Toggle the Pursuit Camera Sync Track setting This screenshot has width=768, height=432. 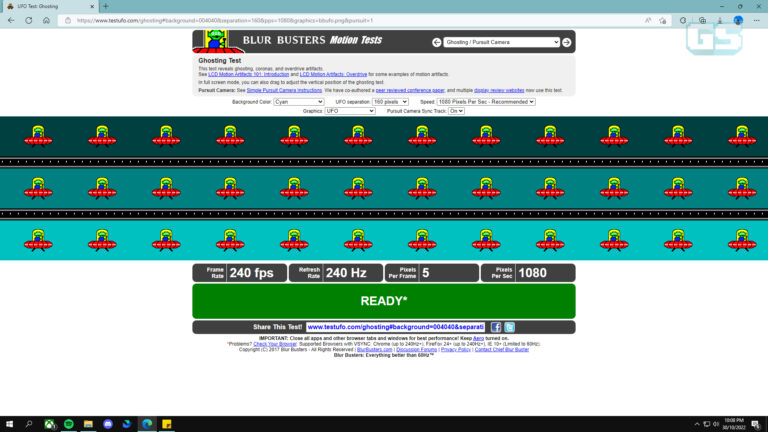[x=456, y=111]
